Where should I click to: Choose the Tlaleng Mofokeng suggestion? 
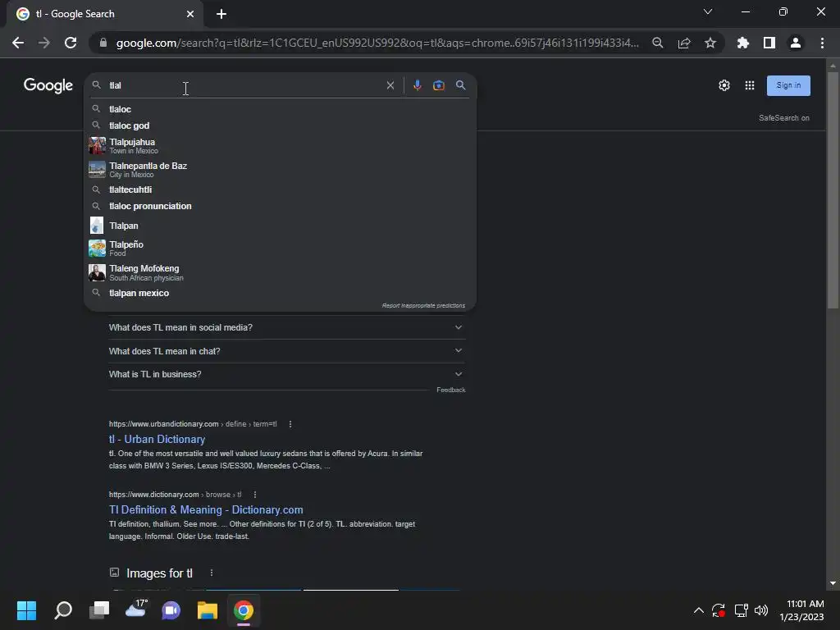tap(281, 272)
